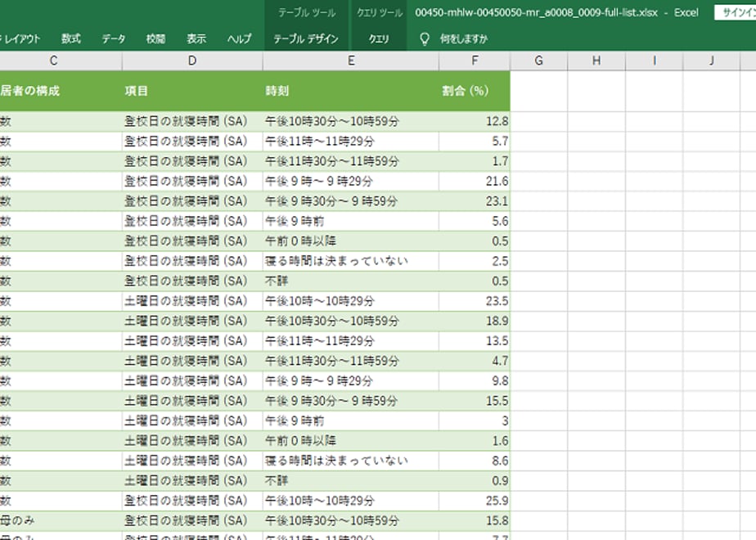
Task: Select the cell with value 25.9
Action: tap(475, 501)
